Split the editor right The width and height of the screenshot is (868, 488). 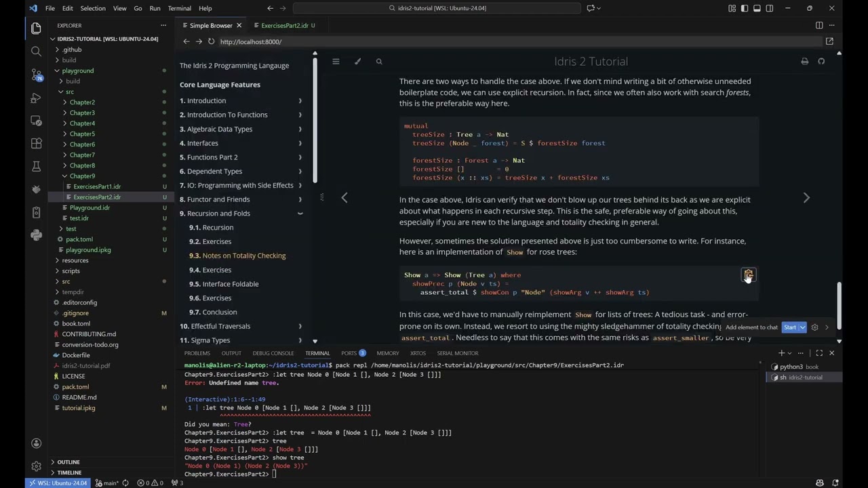coord(819,25)
